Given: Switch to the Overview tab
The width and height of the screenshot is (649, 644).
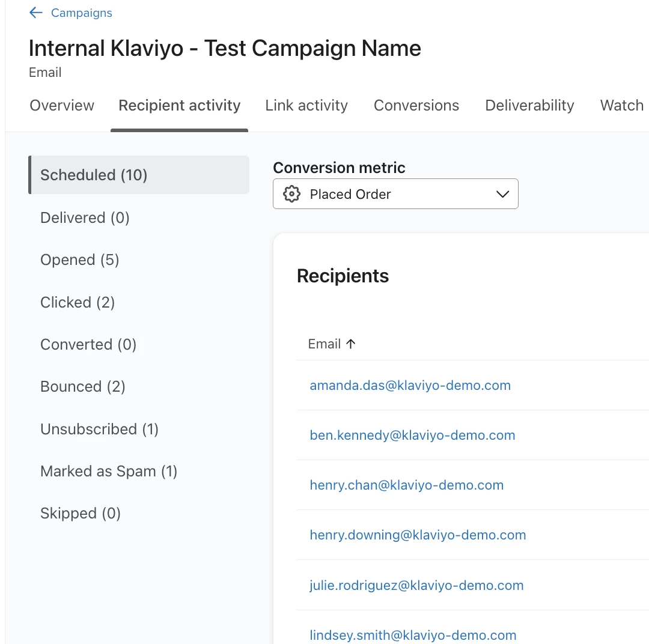Looking at the screenshot, I should click(62, 106).
